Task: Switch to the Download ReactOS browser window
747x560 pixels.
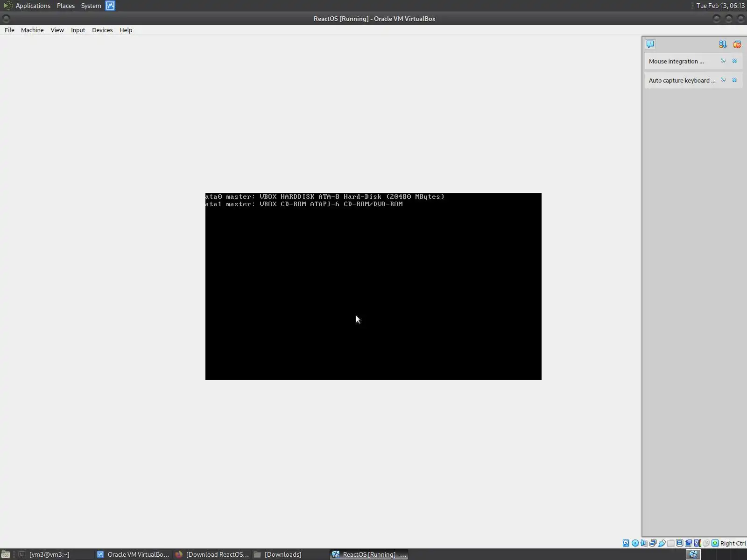Action: tap(212, 554)
